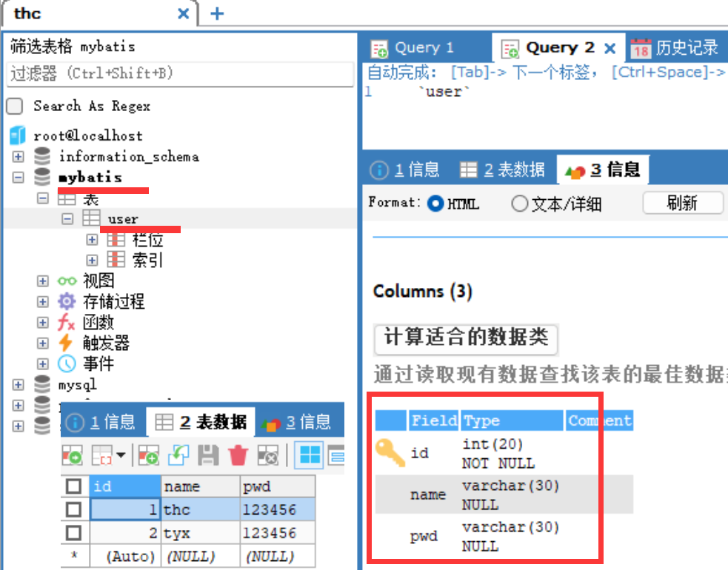
Task: Click the pwd column header in data grid
Action: coord(278,486)
